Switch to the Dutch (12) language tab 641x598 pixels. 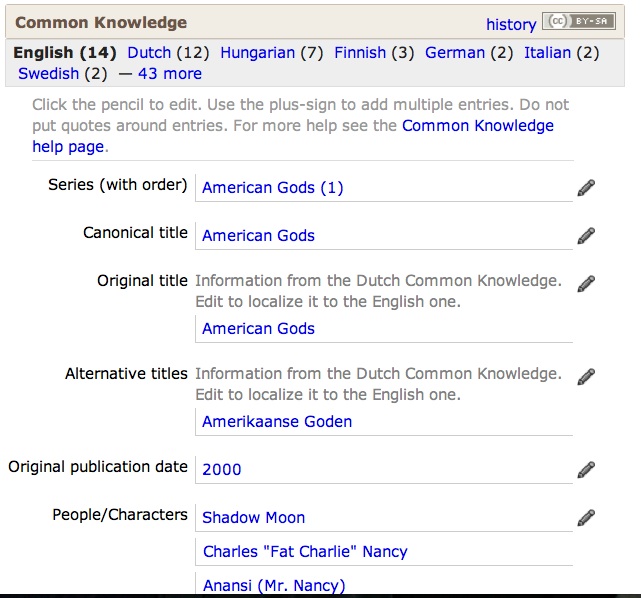[149, 53]
